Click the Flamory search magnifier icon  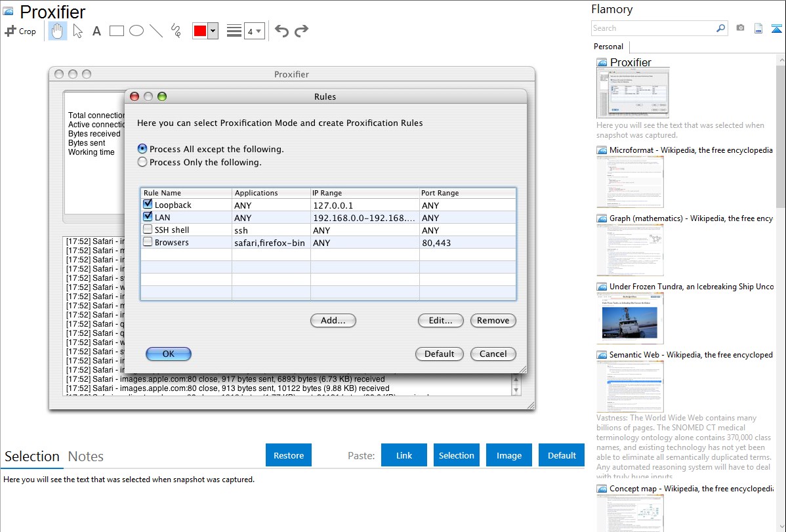coord(720,28)
